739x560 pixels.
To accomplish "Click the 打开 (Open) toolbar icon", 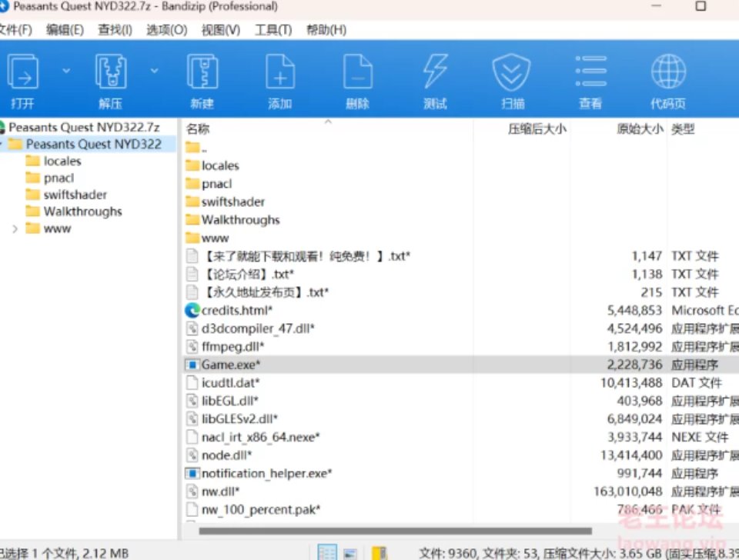I will point(22,72).
